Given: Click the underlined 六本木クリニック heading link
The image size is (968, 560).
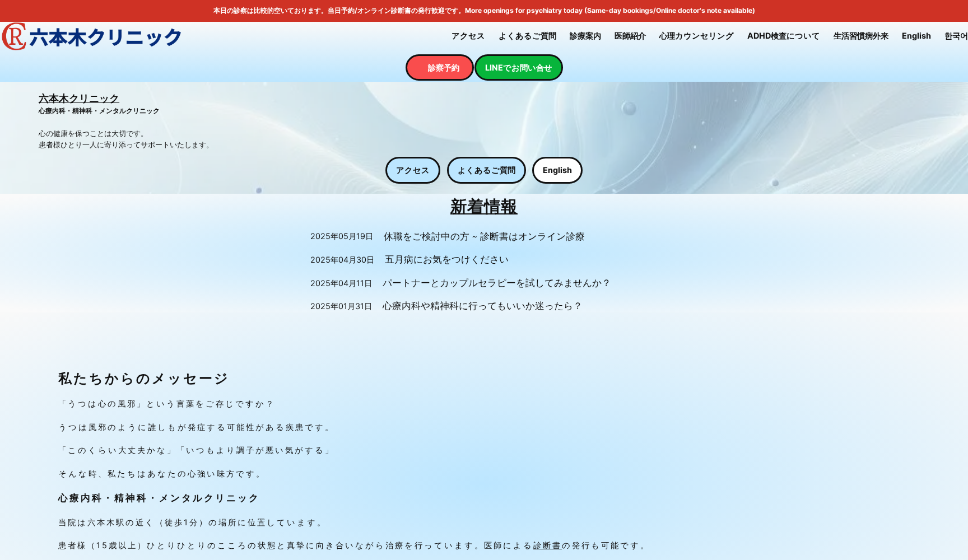Looking at the screenshot, I should click(x=78, y=99).
